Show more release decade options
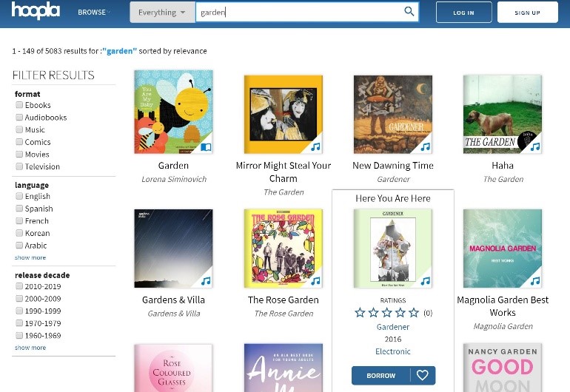This screenshot has height=392, width=570. tap(30, 348)
